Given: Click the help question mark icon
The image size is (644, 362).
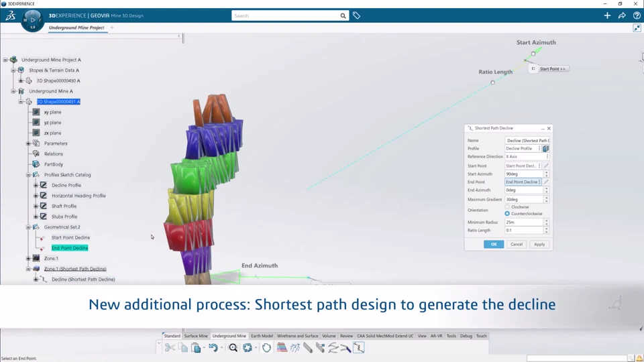Looking at the screenshot, I should [637, 15].
